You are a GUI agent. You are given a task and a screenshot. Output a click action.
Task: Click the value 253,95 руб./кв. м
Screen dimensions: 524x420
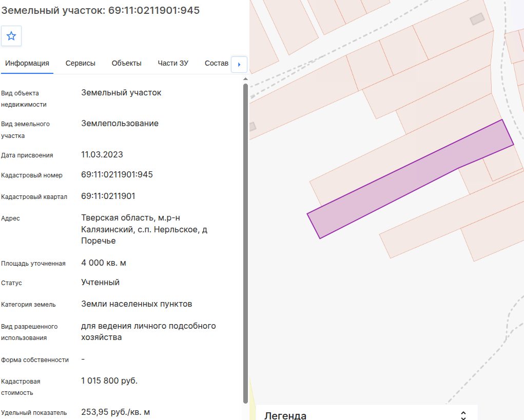pyautogui.click(x=115, y=412)
